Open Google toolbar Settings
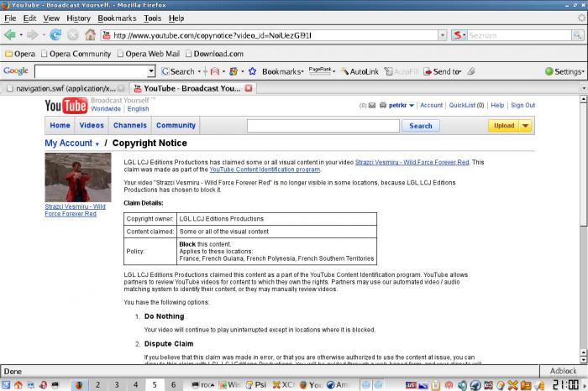 coord(564,71)
